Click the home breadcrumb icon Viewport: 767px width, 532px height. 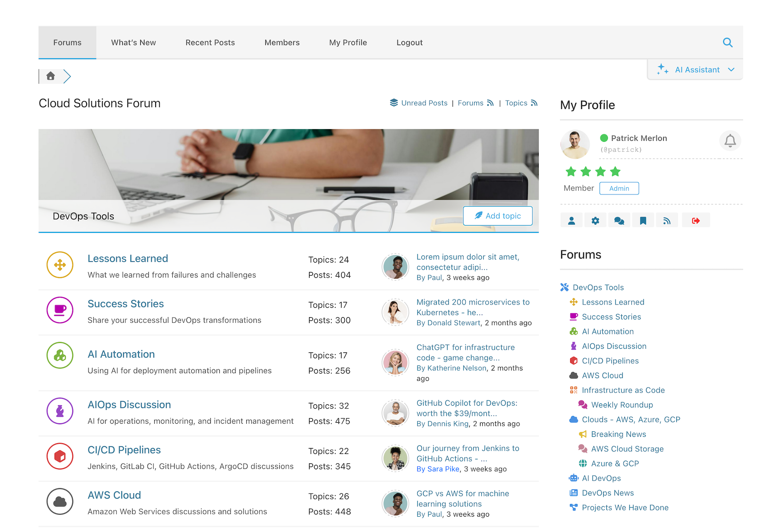[x=51, y=76]
